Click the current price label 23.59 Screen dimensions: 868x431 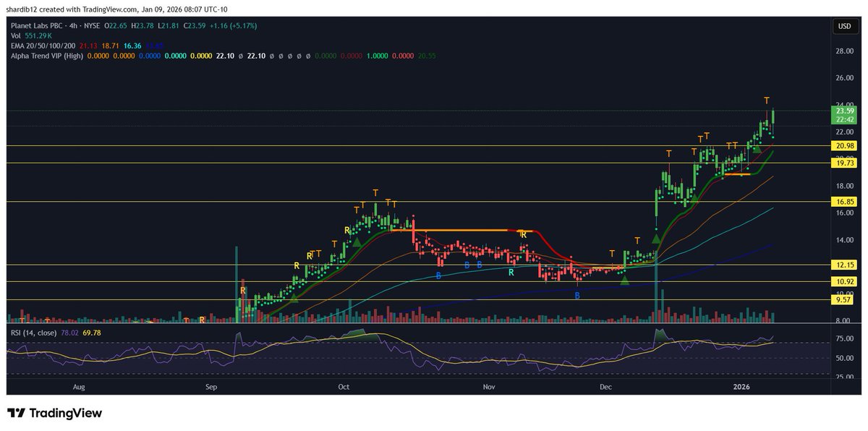tap(844, 111)
